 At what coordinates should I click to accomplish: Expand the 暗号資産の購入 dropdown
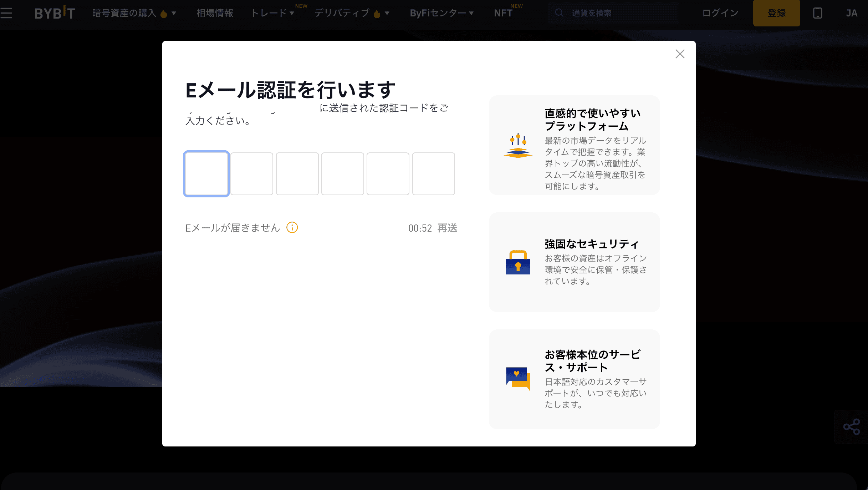174,14
